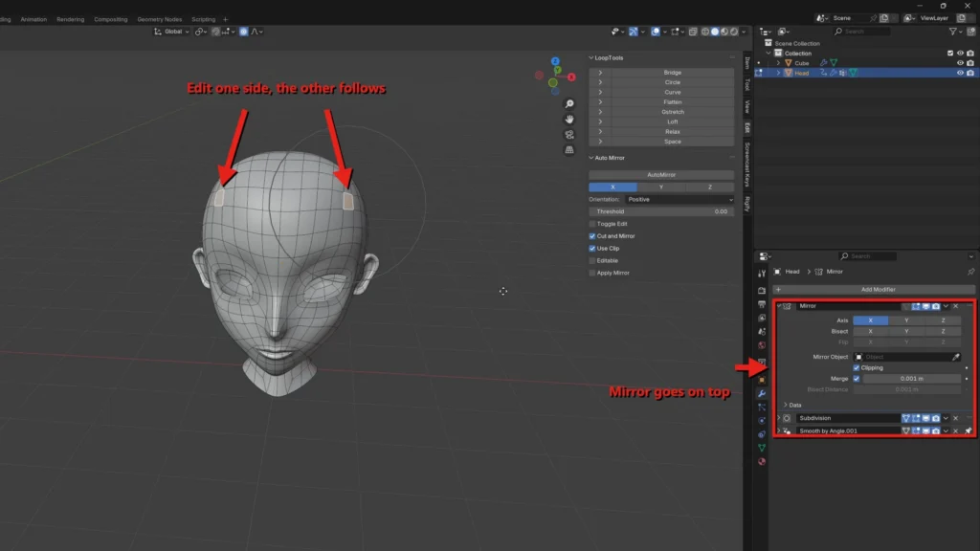Open the Object Constraints properties tab icon

point(762,434)
